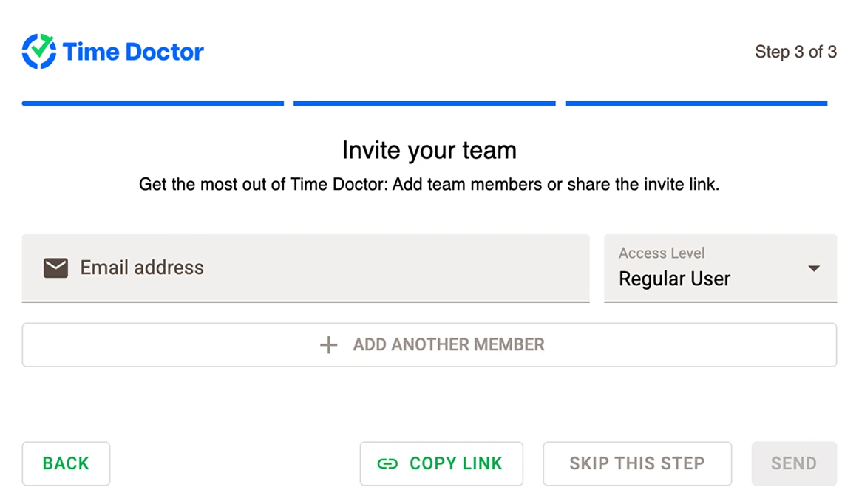Click the Back button
The height and width of the screenshot is (504, 859).
pyautogui.click(x=66, y=463)
